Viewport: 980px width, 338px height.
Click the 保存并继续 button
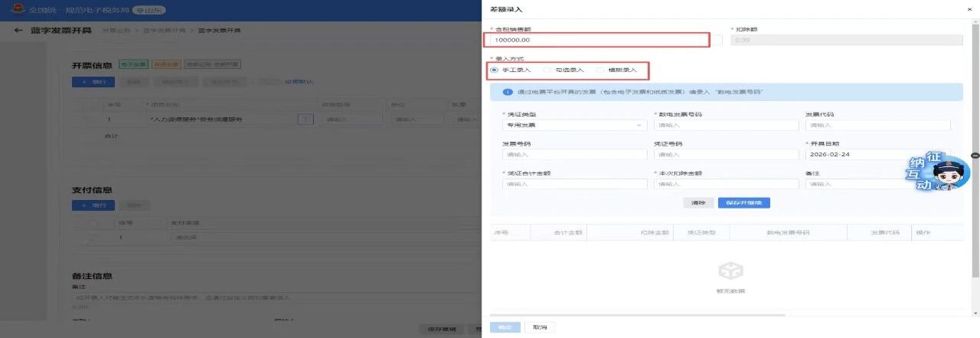(x=743, y=203)
